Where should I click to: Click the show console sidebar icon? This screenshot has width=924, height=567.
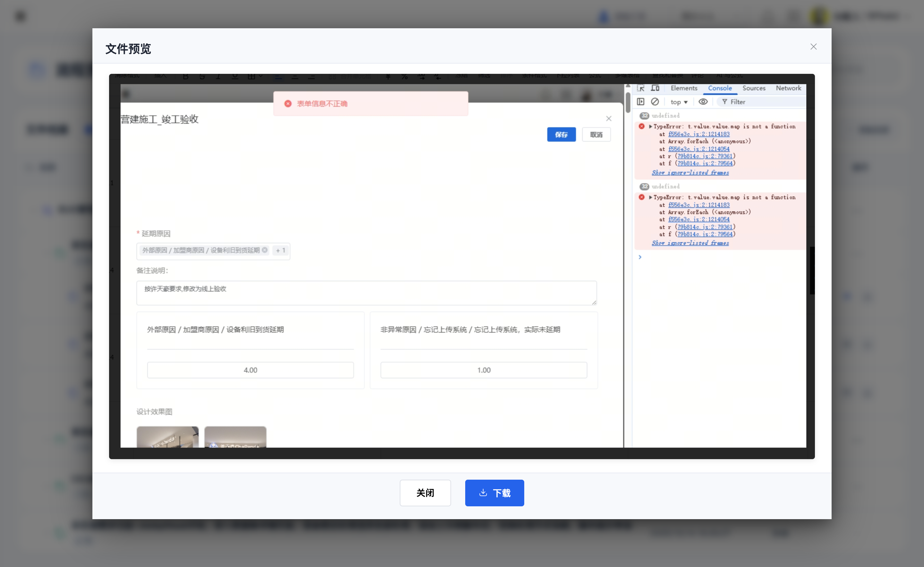(x=640, y=102)
